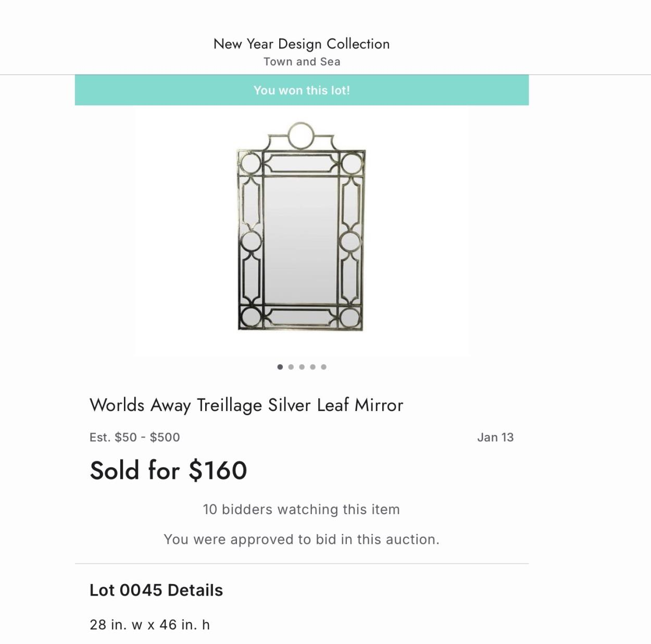Click the Sold for $160 price
The width and height of the screenshot is (651, 644).
coord(168,470)
